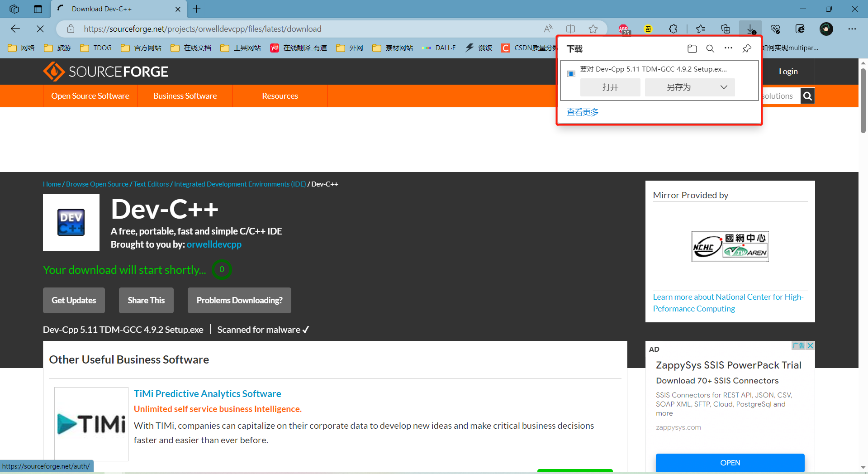Click the 查看更多 link
The height and width of the screenshot is (474, 868).
click(583, 112)
